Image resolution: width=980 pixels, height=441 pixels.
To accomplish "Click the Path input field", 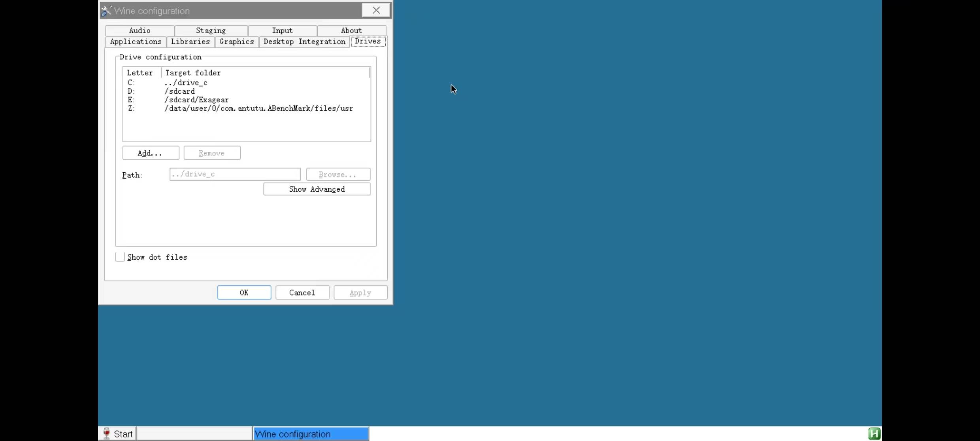I will (x=235, y=174).
